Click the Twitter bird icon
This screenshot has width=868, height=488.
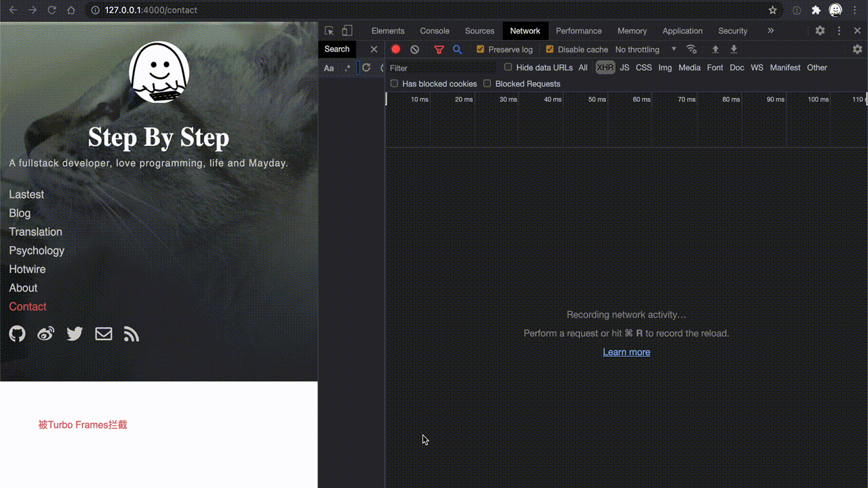click(75, 333)
